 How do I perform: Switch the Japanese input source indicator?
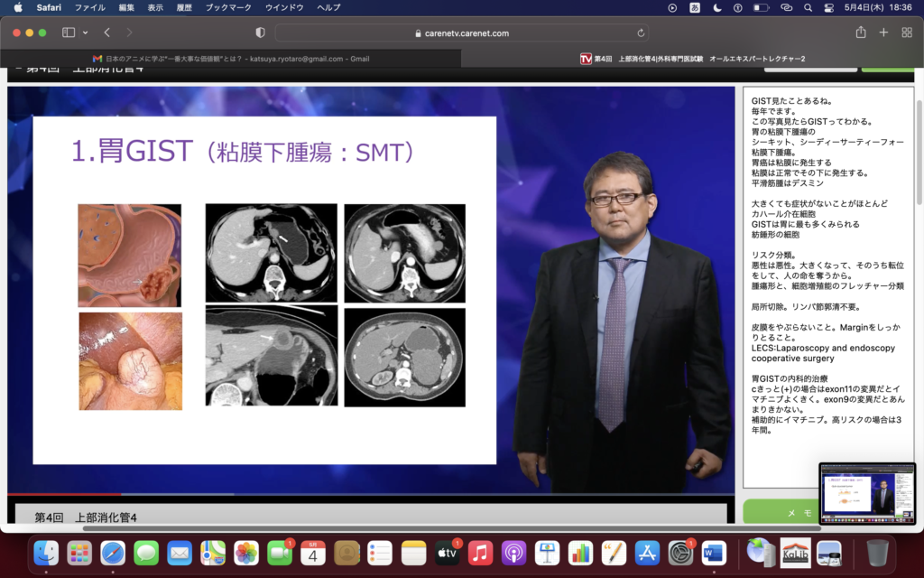(695, 7)
